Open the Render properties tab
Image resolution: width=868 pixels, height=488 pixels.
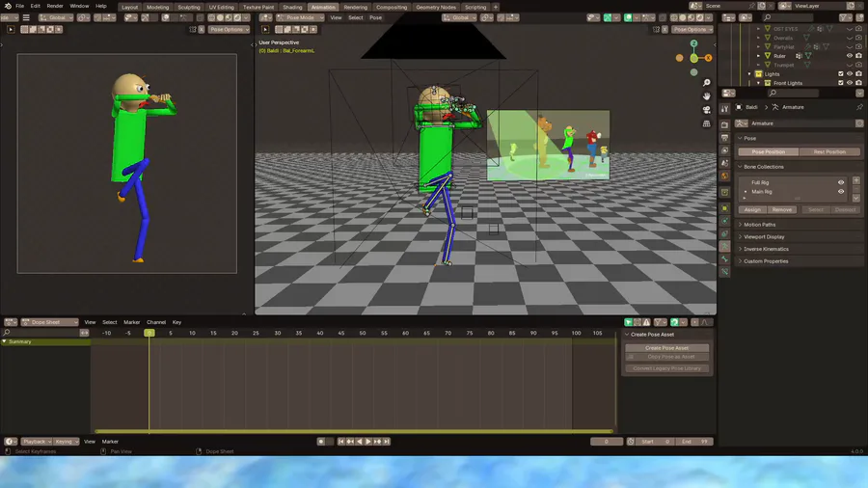pyautogui.click(x=724, y=125)
